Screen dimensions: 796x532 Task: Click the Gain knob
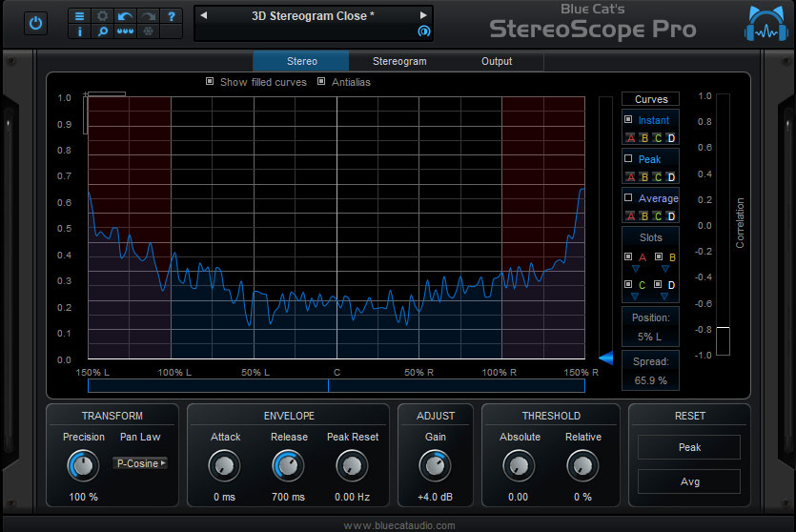(435, 465)
